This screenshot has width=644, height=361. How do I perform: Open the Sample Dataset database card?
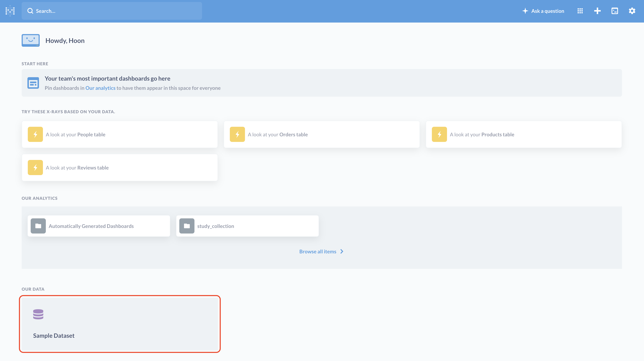[120, 324]
